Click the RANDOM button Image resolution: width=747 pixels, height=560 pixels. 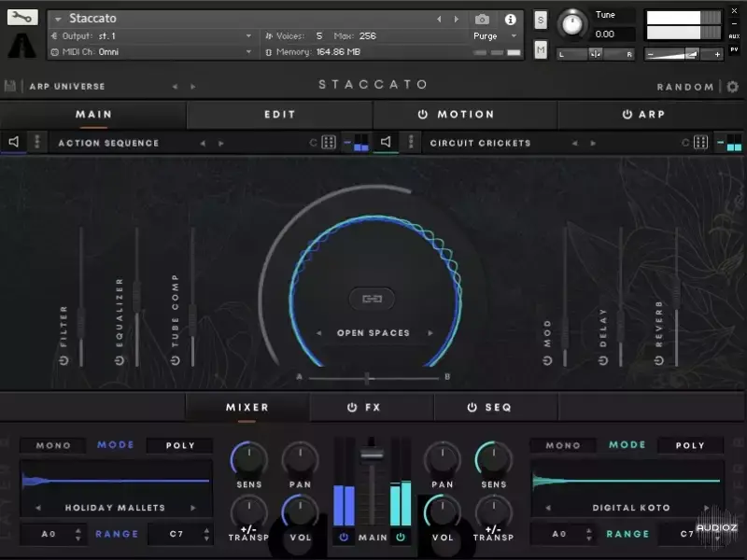685,87
